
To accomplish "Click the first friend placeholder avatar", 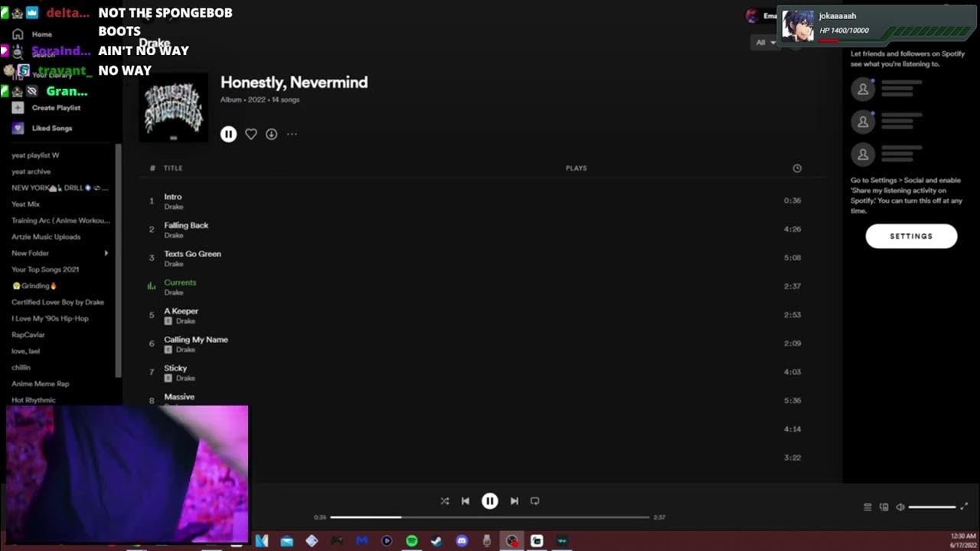I will click(863, 89).
